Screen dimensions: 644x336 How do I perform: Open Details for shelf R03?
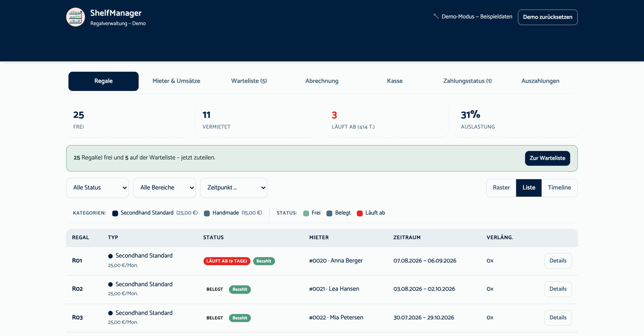pyautogui.click(x=558, y=317)
